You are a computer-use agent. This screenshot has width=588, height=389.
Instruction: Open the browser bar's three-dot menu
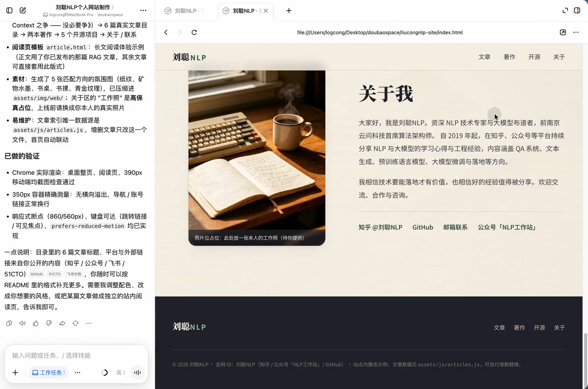coord(576,32)
